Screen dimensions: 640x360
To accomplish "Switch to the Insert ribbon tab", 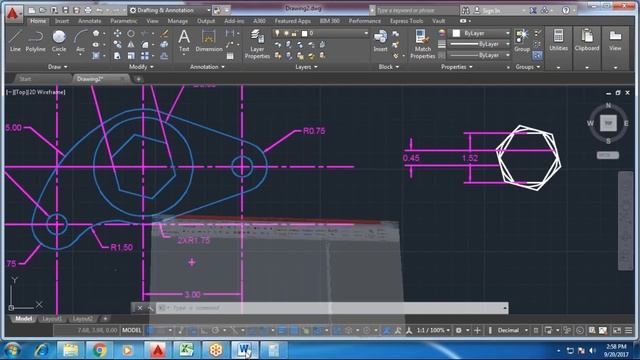I will pyautogui.click(x=62, y=21).
